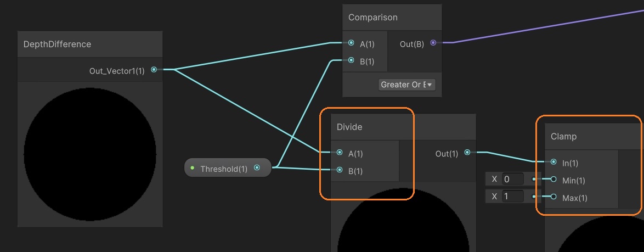Click the Min X value field showing 0
This screenshot has height=252, width=644.
click(x=513, y=179)
